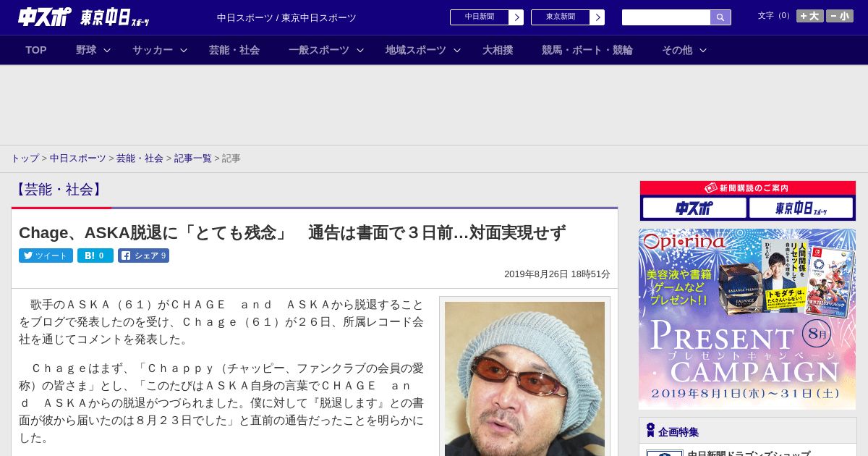Expand the 地域スポーツ dropdown chevron
The height and width of the screenshot is (456, 868).
(457, 50)
